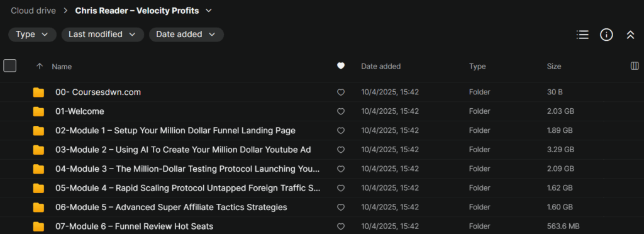This screenshot has width=644, height=234.
Task: Toggle heart for 02-Module 1 folder
Action: (x=340, y=131)
